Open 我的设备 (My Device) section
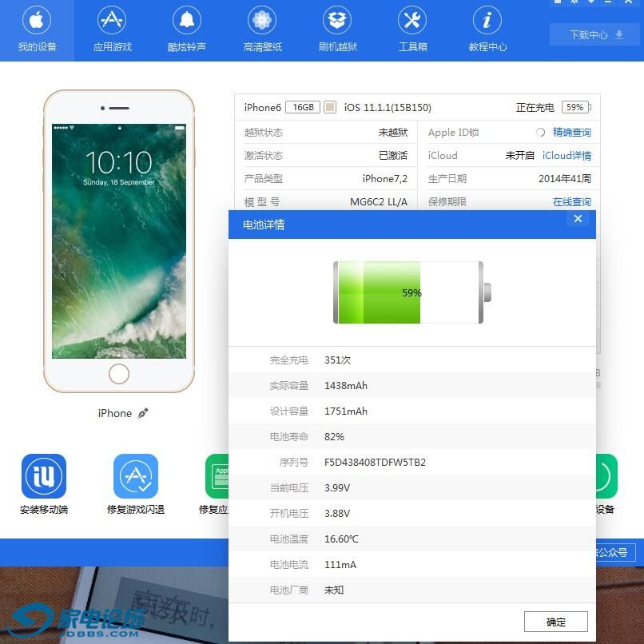 tap(37, 30)
